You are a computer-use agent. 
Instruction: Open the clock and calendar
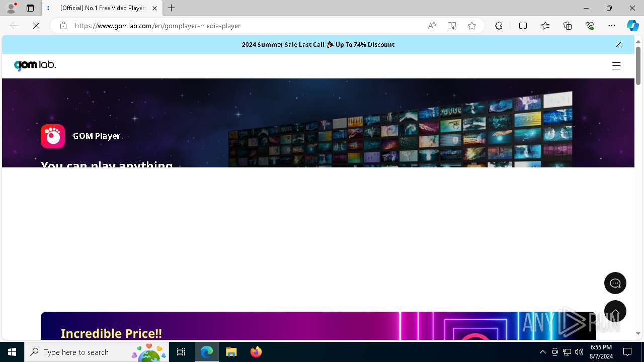click(601, 352)
